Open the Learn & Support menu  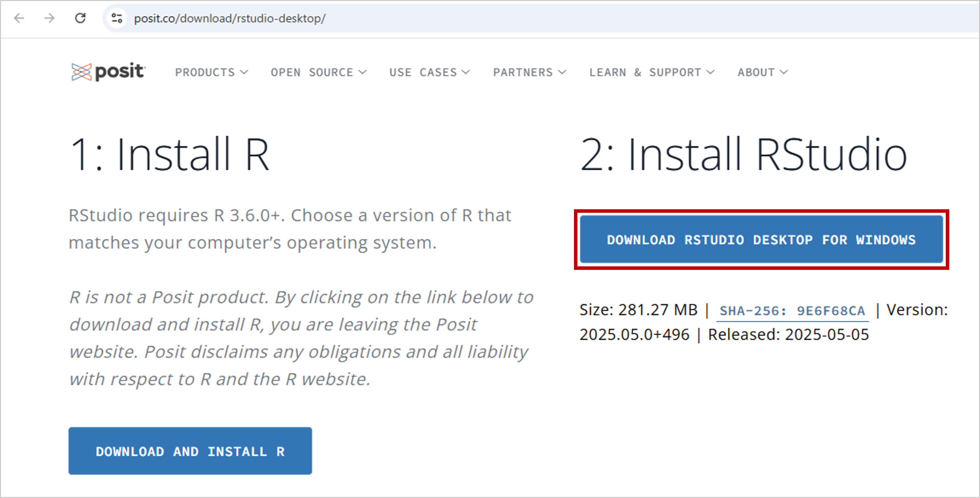(x=652, y=72)
